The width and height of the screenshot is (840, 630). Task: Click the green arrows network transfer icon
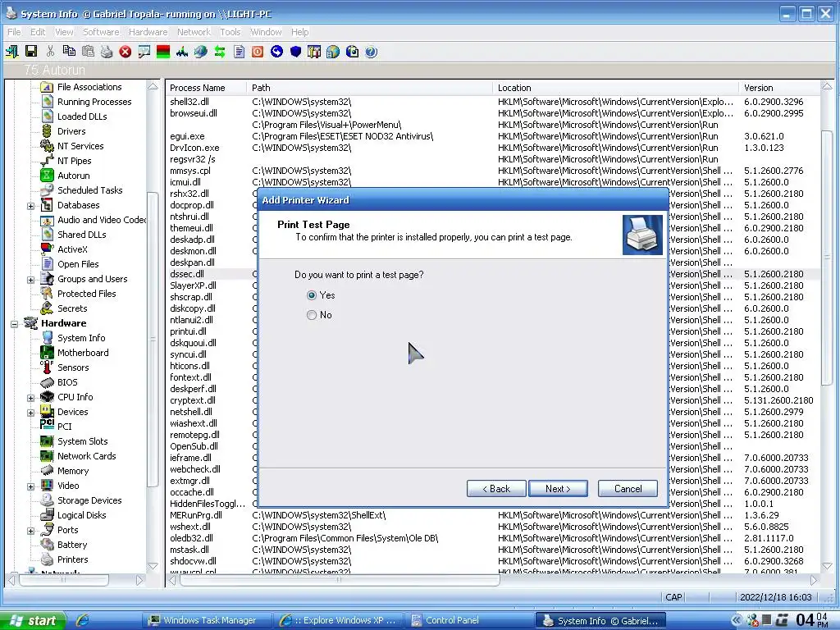[x=220, y=52]
